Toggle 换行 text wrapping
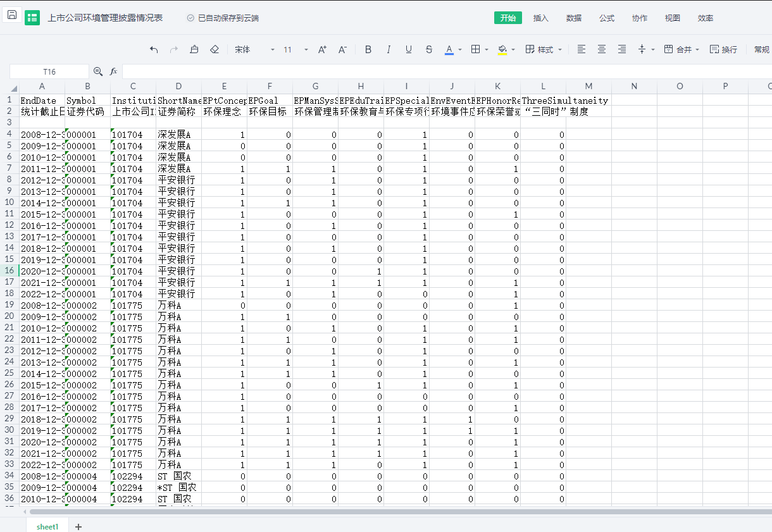772x532 pixels. point(723,49)
